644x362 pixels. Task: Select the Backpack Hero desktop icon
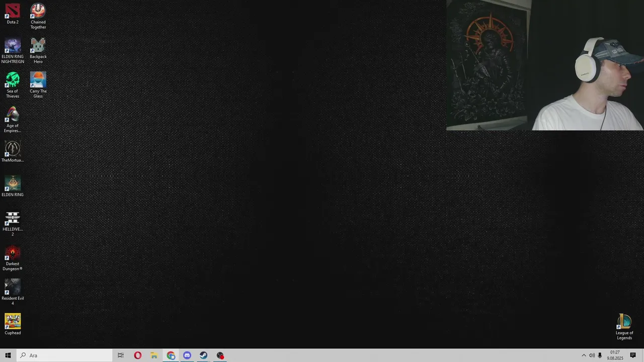click(x=38, y=51)
